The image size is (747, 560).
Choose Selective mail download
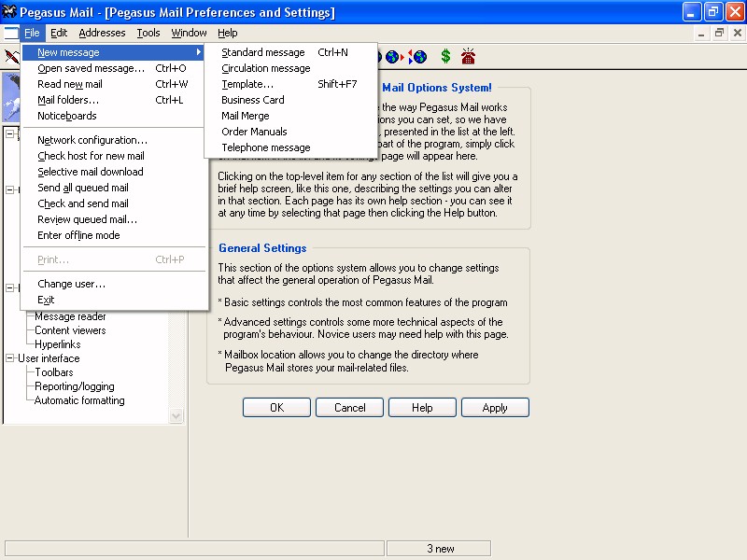114,172
